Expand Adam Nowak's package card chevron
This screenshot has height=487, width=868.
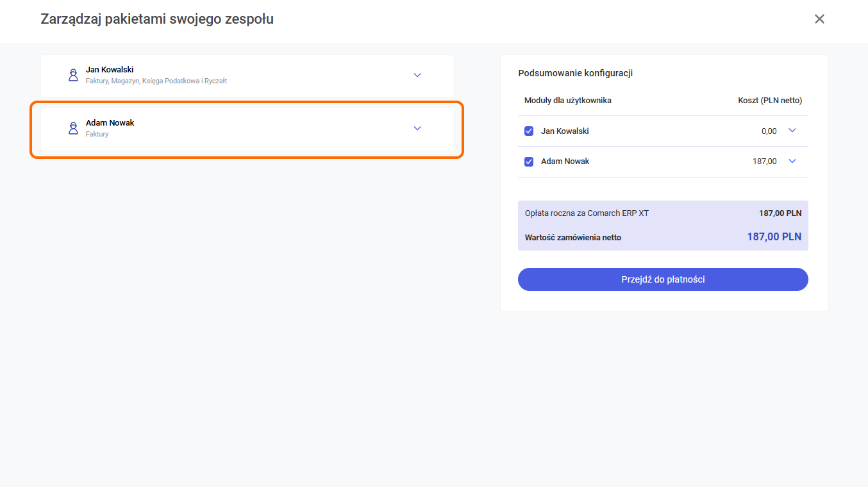point(417,128)
